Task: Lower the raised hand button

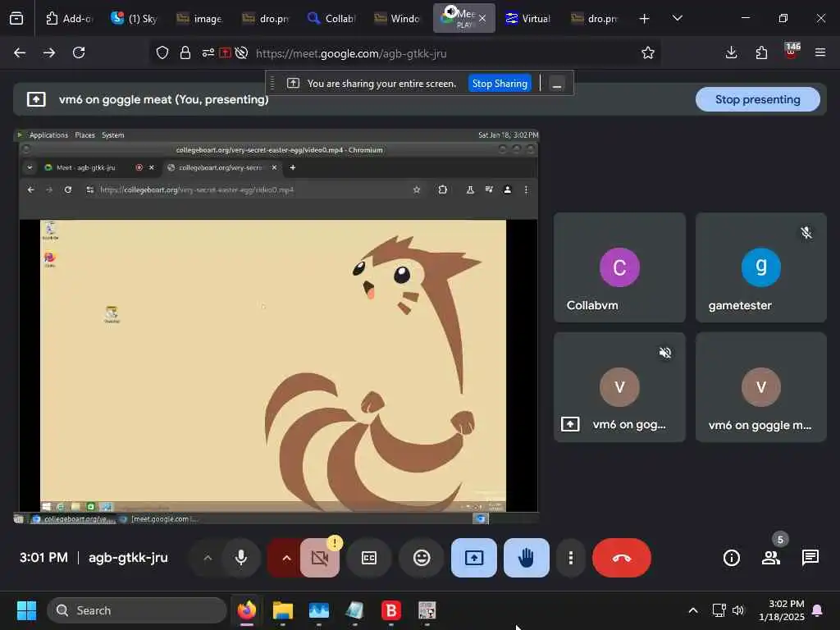Action: pyautogui.click(x=526, y=558)
